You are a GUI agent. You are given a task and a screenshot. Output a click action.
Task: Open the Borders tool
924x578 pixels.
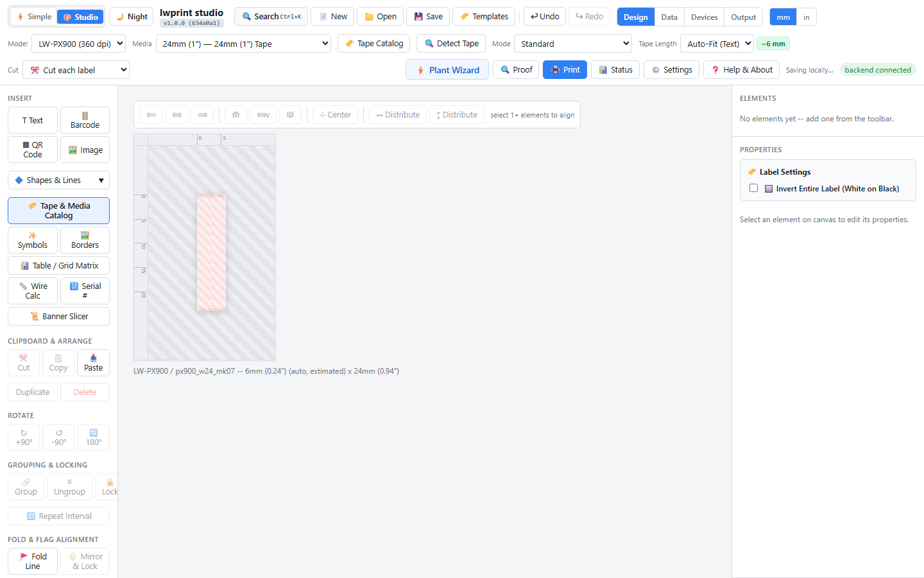click(x=85, y=240)
